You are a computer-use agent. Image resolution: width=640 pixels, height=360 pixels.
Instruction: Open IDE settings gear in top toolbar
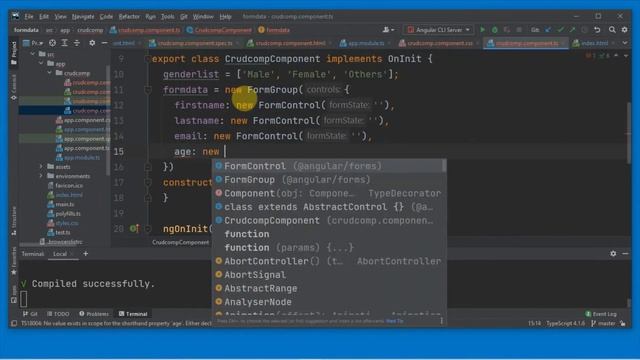[x=624, y=30]
